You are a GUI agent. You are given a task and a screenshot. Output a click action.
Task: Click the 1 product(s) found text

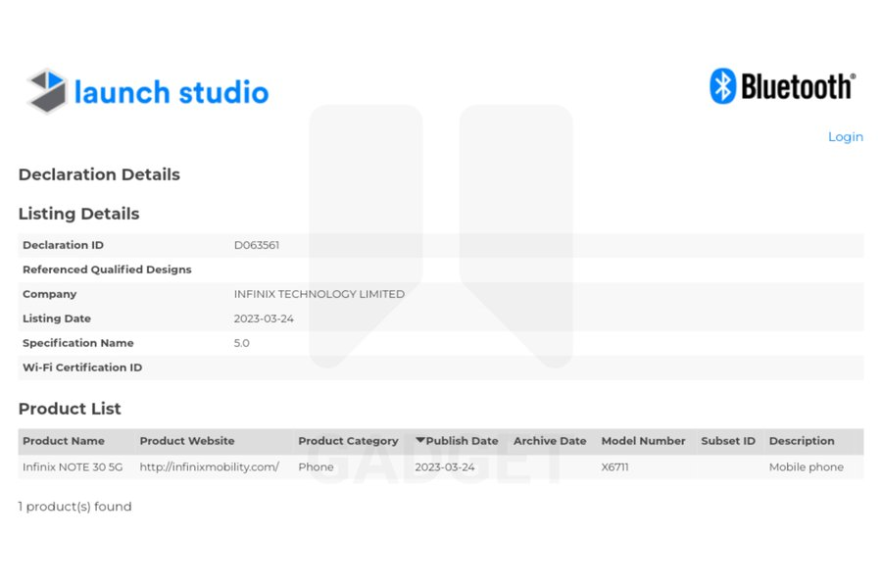point(74,507)
